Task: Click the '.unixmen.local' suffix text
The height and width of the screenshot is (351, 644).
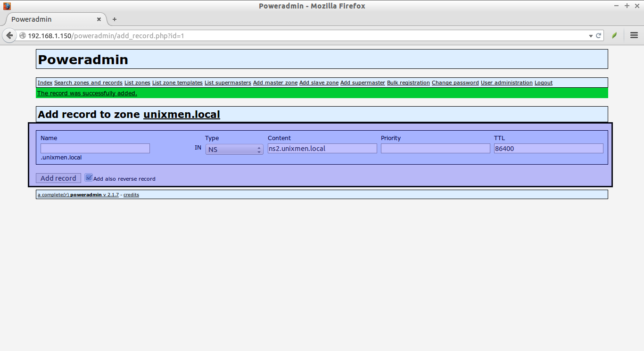Action: coord(61,158)
